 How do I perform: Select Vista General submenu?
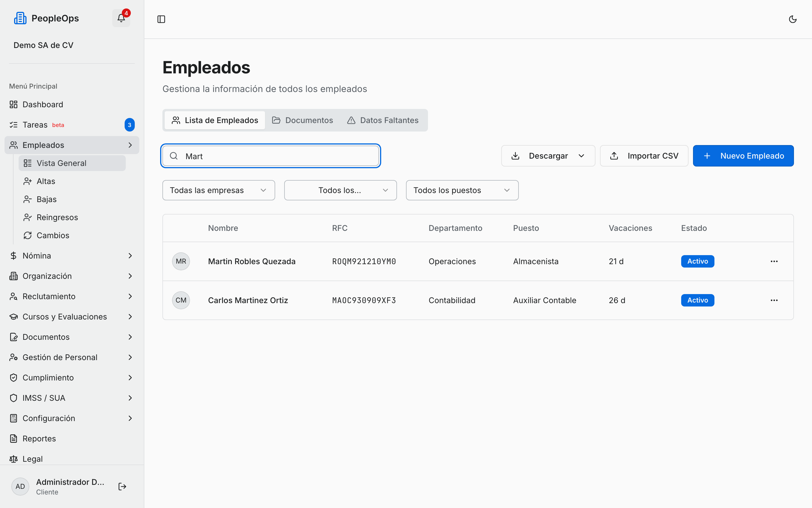(72, 163)
